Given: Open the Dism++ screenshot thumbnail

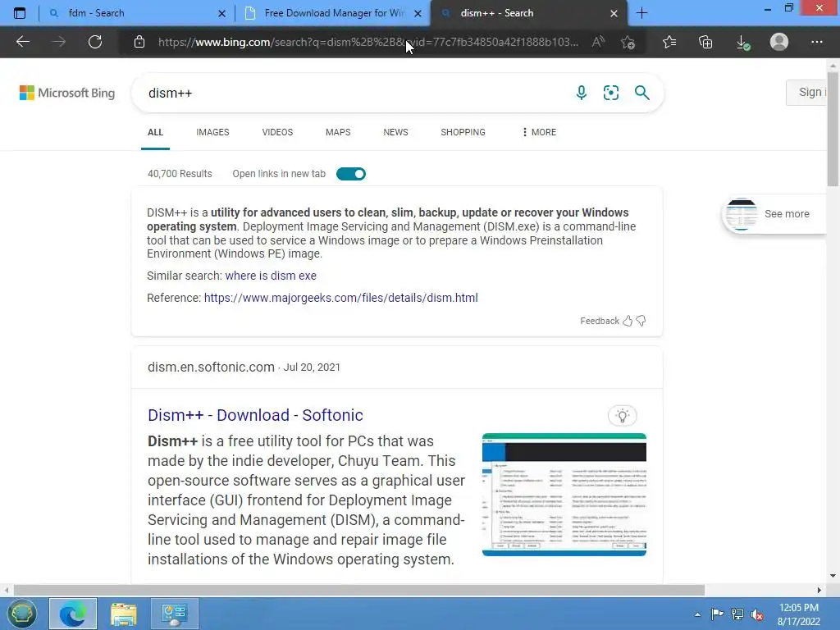Looking at the screenshot, I should [564, 494].
